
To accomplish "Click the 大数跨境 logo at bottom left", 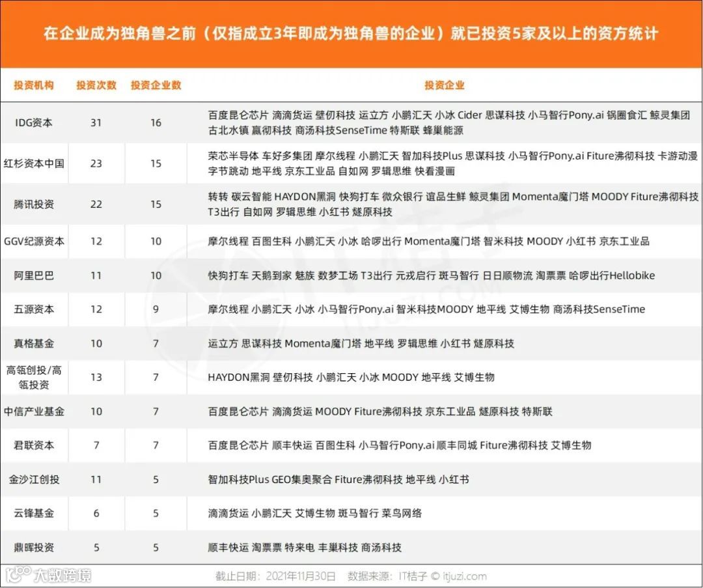I will (x=48, y=576).
